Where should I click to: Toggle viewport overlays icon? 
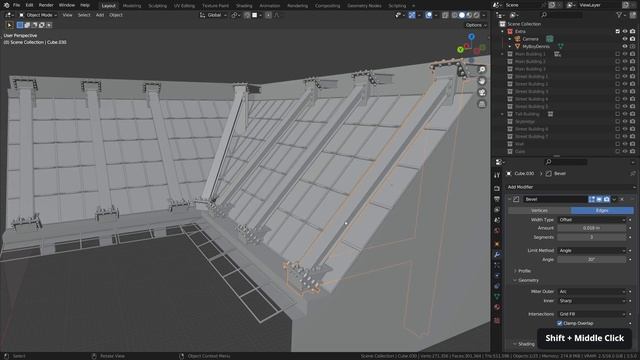coord(429,15)
